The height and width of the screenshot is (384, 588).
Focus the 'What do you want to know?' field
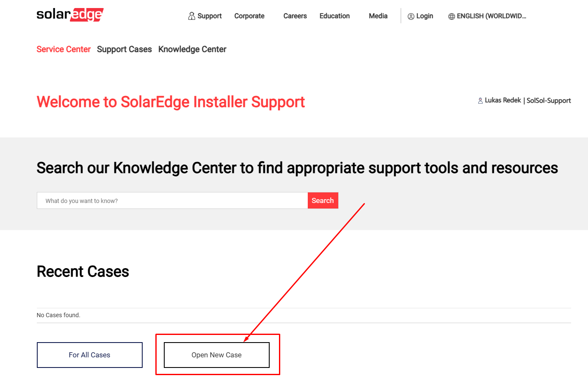[172, 200]
